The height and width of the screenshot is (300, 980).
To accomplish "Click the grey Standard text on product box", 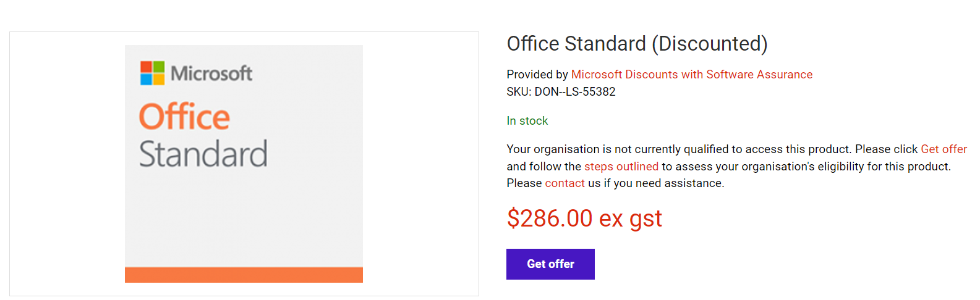I will pyautogui.click(x=203, y=154).
